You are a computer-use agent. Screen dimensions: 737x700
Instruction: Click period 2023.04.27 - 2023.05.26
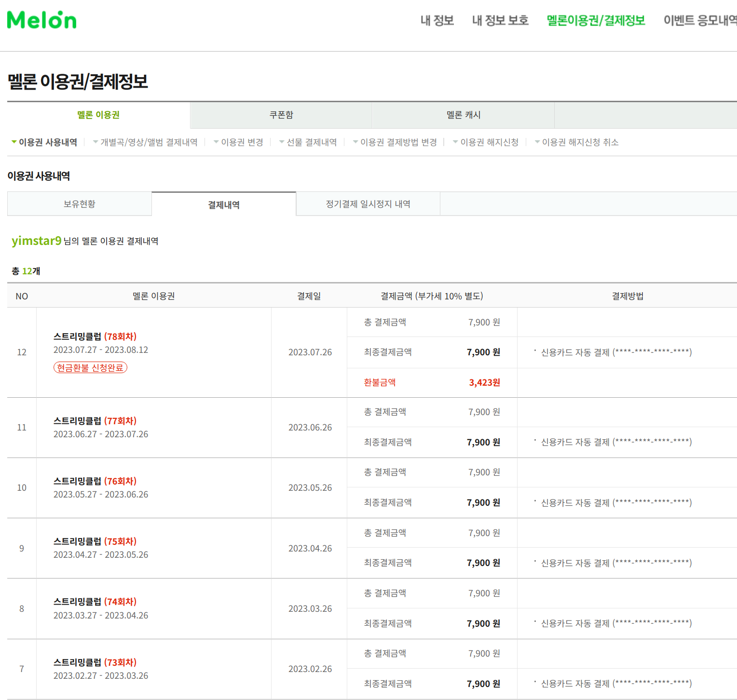(x=101, y=555)
